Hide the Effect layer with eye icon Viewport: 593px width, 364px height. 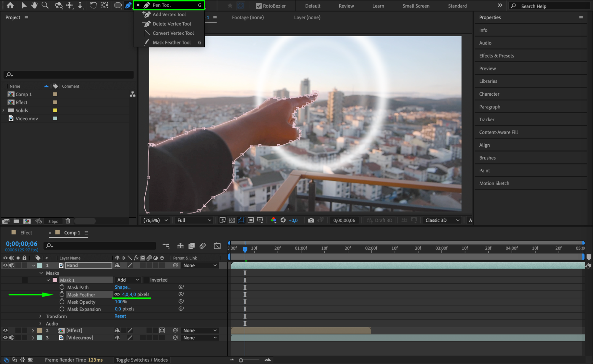tap(5, 330)
